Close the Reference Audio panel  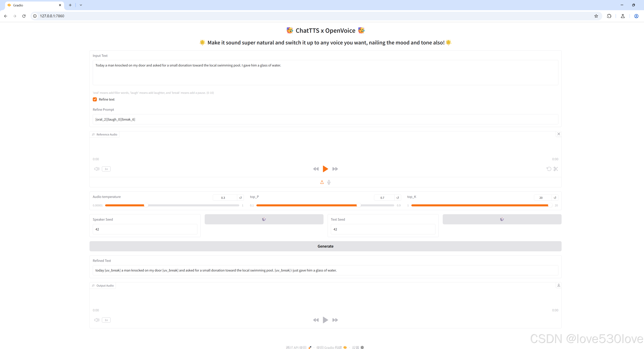tap(559, 134)
